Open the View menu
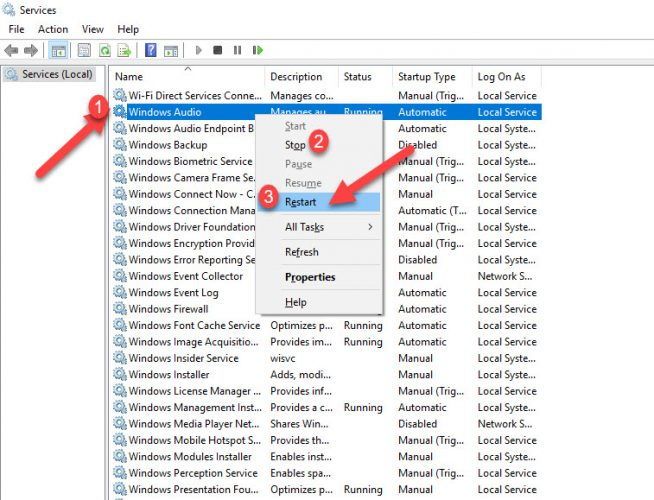654x500 pixels. pyautogui.click(x=93, y=29)
